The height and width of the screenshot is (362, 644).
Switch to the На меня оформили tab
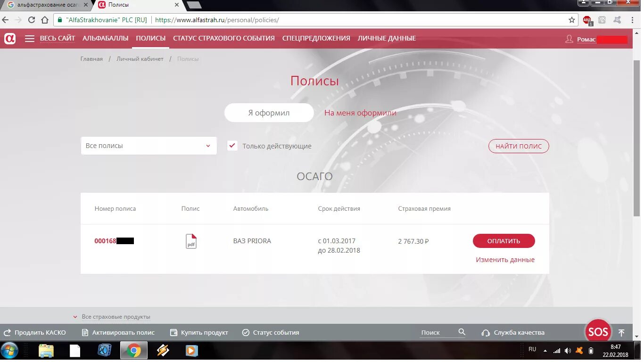(x=360, y=113)
